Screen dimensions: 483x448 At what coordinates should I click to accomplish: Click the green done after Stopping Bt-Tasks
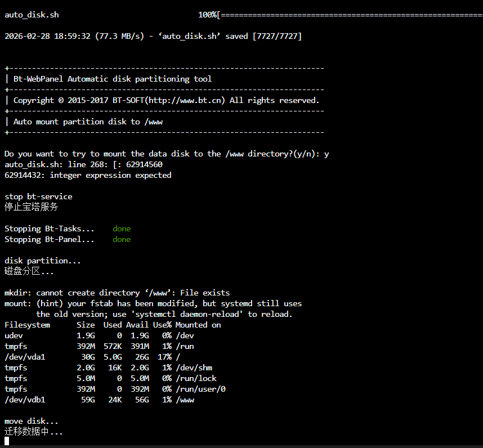[x=122, y=229]
